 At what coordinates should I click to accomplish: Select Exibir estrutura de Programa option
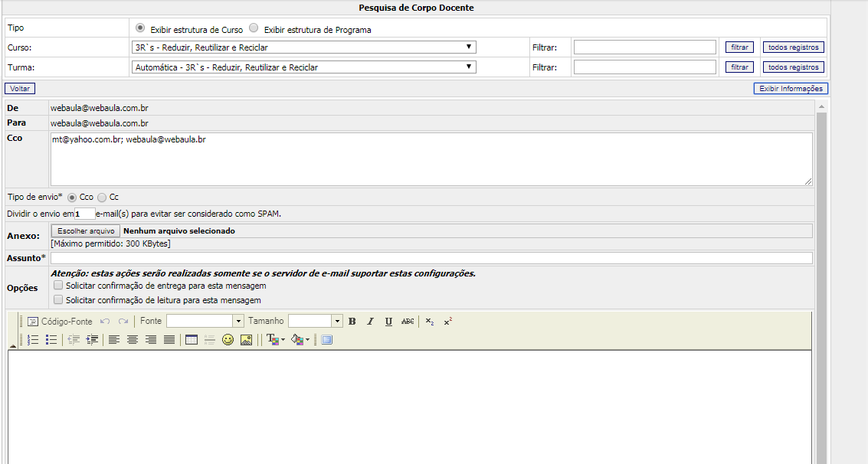pos(254,28)
